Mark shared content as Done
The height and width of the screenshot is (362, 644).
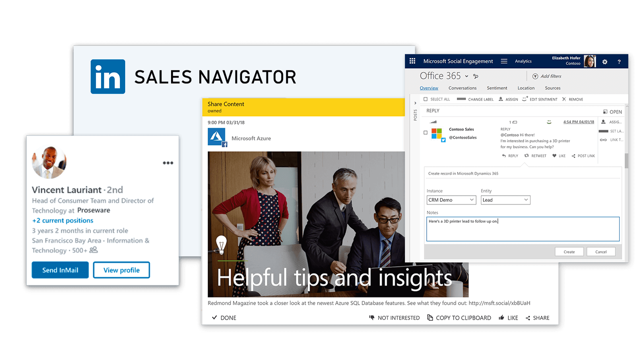pyautogui.click(x=224, y=318)
